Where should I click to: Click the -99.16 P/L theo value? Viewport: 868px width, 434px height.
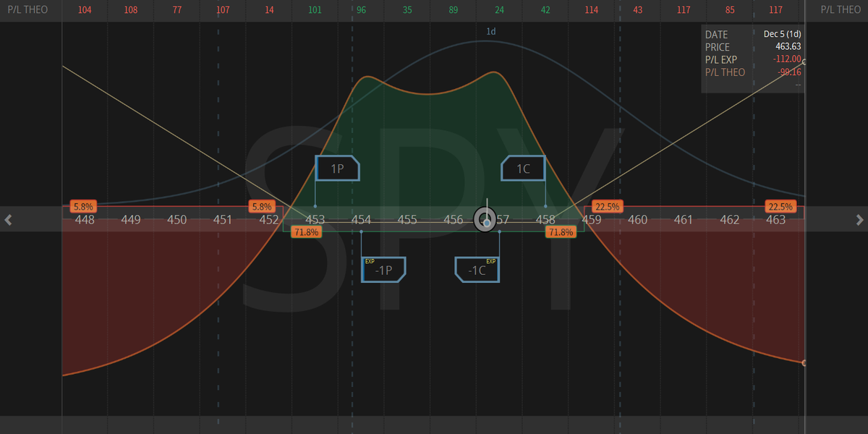788,71
